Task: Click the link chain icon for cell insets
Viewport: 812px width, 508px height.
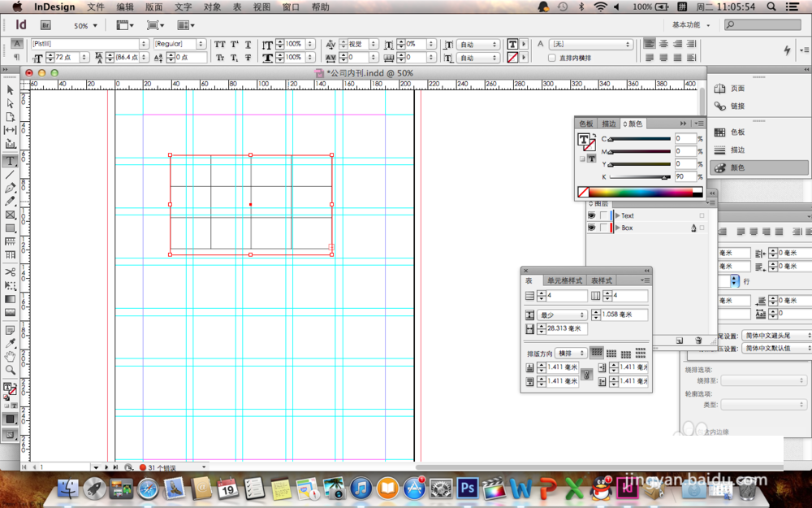Action: coord(586,374)
